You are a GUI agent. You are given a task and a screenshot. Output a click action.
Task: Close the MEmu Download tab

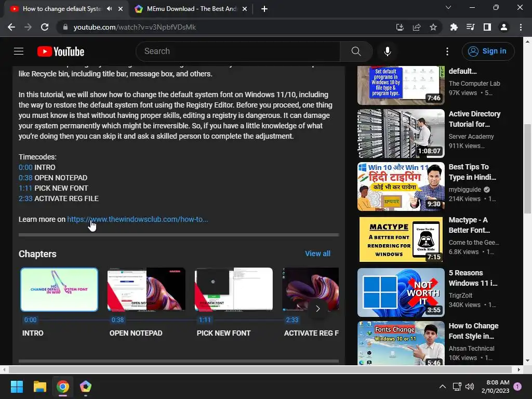coord(245,9)
